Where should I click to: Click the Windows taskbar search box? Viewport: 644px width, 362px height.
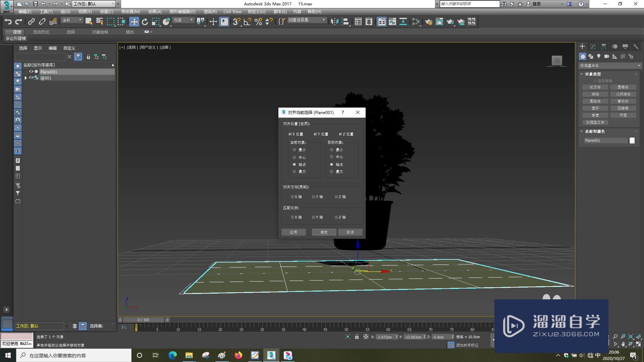tap(74, 355)
